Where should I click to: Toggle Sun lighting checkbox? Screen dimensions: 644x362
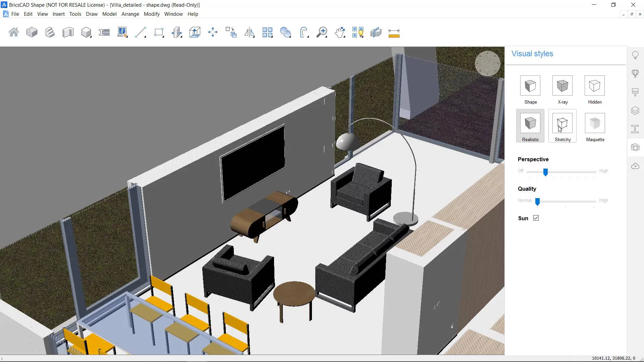tap(536, 218)
